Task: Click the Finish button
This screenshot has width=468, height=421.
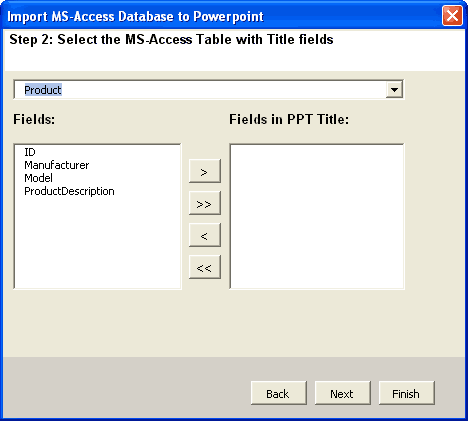Action: click(x=407, y=393)
